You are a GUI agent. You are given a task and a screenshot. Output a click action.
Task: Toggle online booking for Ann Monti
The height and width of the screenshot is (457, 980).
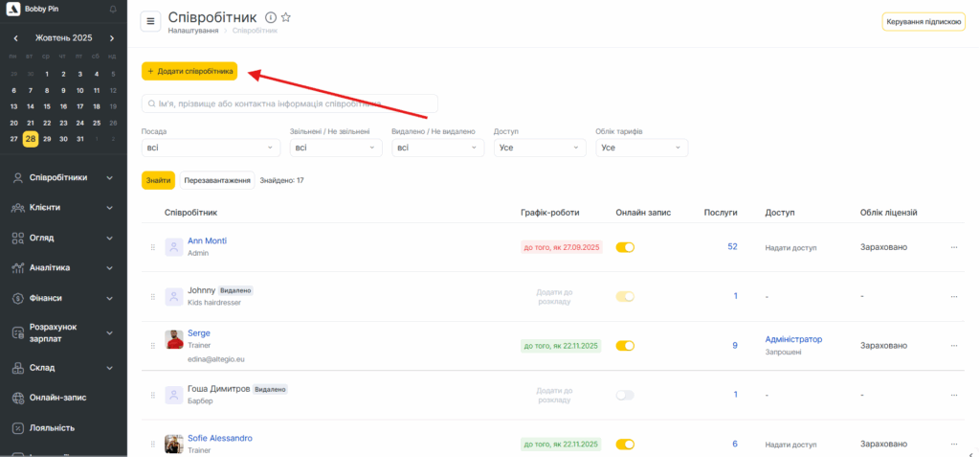625,247
